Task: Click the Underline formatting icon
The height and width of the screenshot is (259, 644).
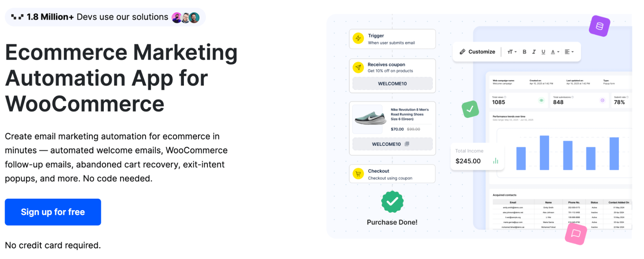Action: point(543,52)
